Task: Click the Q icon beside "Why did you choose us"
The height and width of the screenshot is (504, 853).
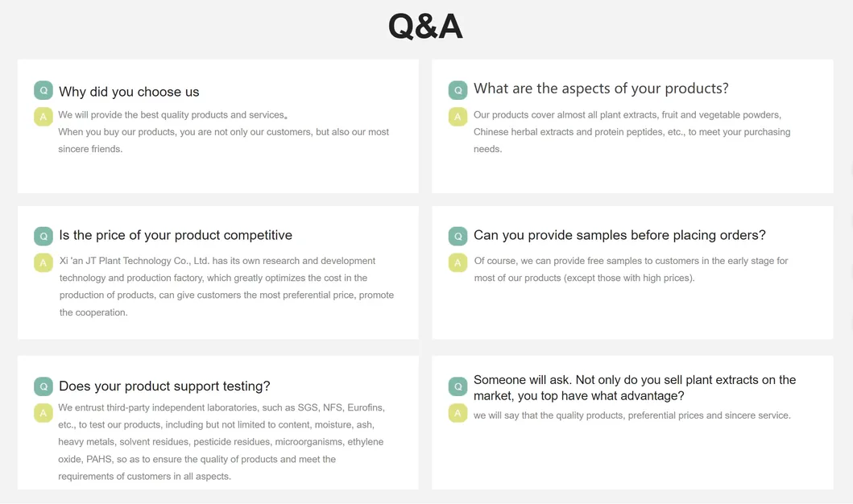Action: coord(43,90)
